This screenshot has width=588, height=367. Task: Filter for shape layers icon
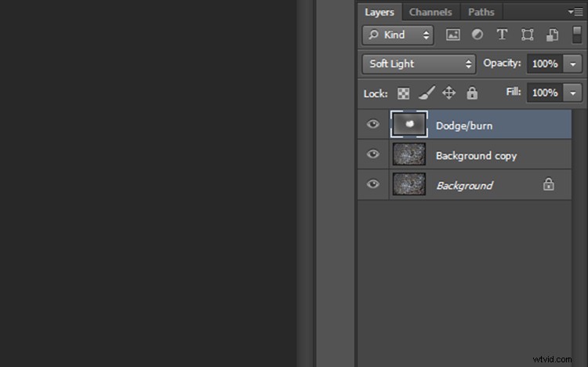click(528, 35)
